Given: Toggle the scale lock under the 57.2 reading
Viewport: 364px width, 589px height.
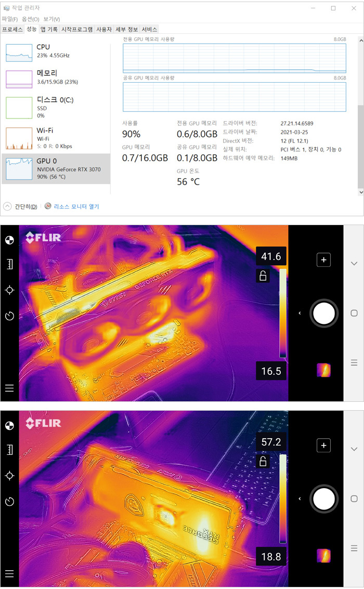Looking at the screenshot, I should [x=263, y=461].
